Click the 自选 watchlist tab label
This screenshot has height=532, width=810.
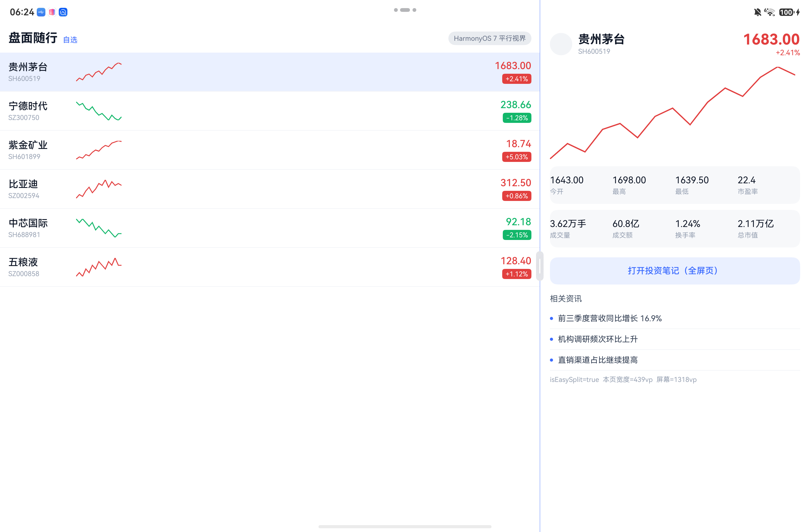[x=70, y=40]
